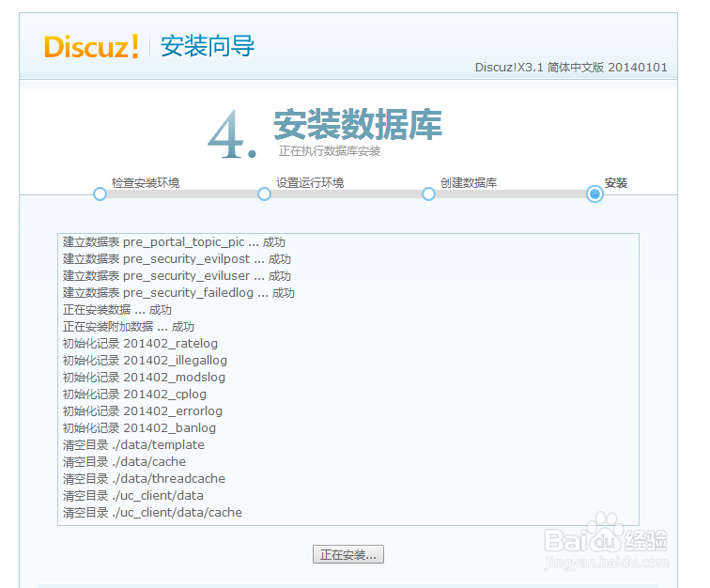
Task: Select the 201402_errorlog log line
Action: click(x=142, y=411)
